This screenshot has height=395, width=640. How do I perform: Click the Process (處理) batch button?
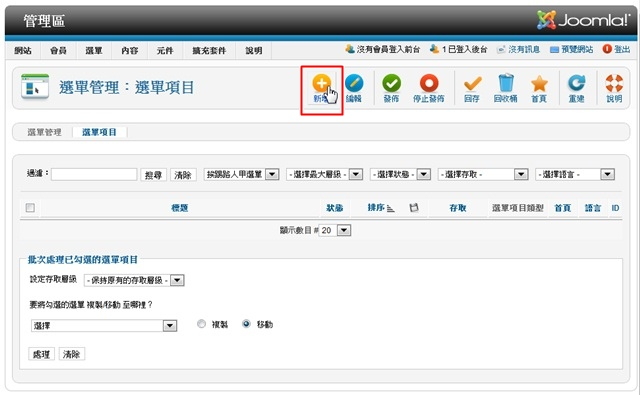click(x=41, y=354)
